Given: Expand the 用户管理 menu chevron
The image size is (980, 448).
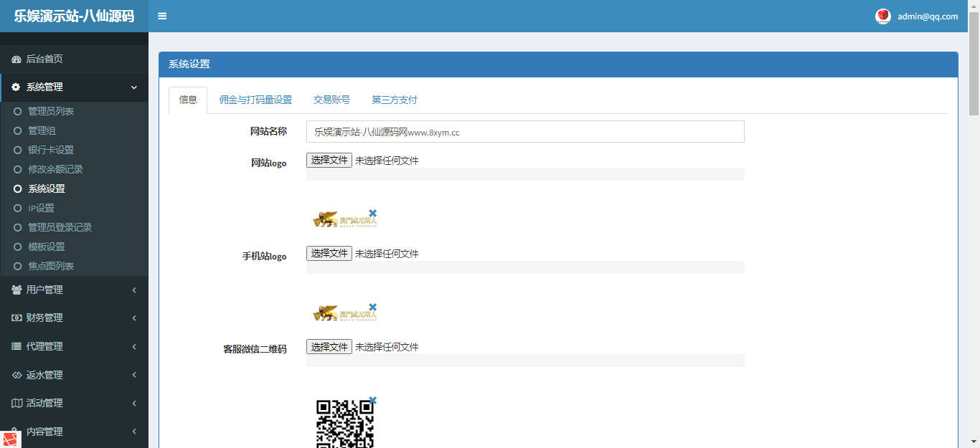Looking at the screenshot, I should tap(134, 290).
